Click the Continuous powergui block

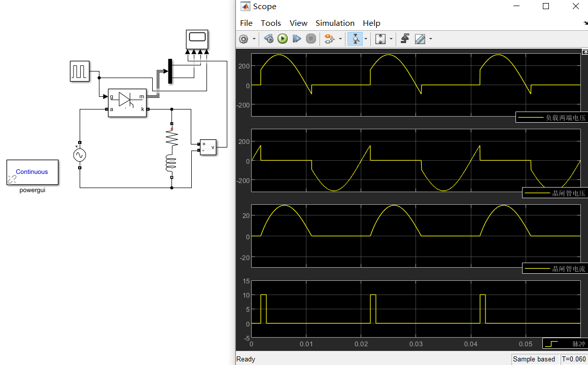tap(32, 172)
